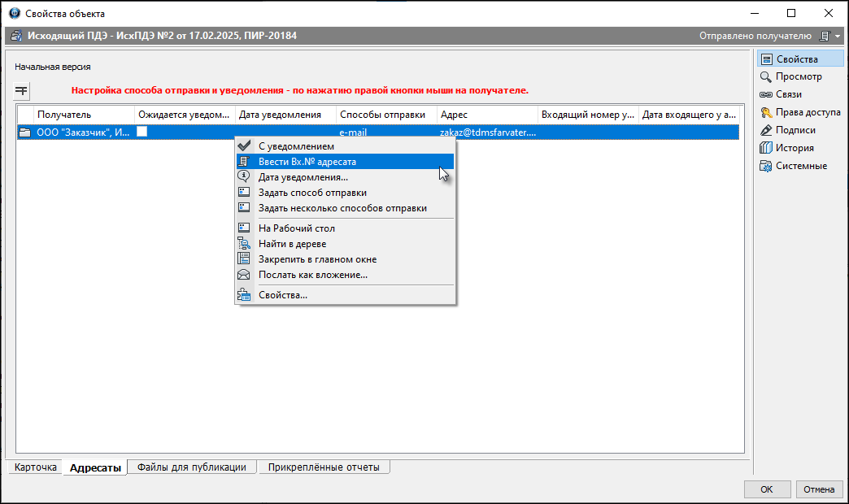Click the Способы отправки column header
The image size is (849, 504).
(x=386, y=115)
